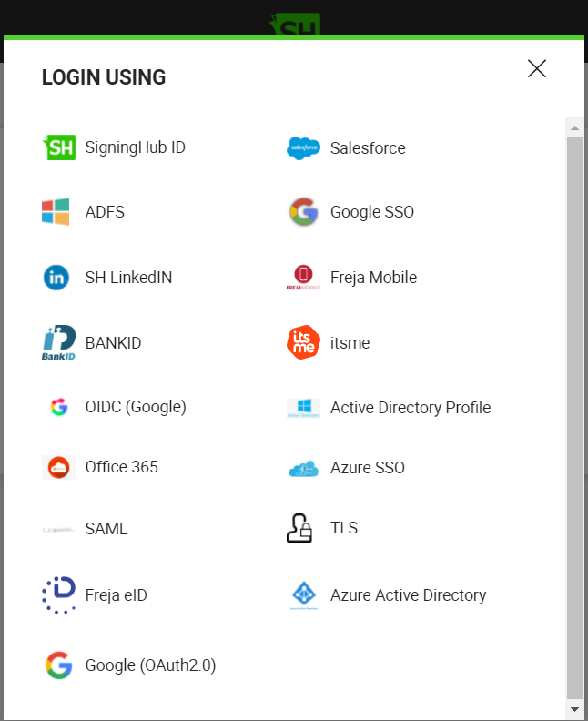This screenshot has height=721, width=588.
Task: Choose Freja Mobile login text
Action: [x=374, y=278]
